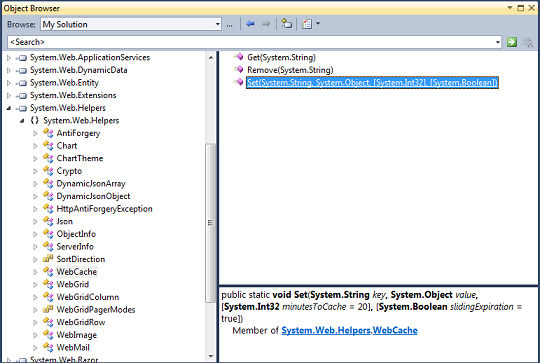Collapse System.Web.Helpers assembly node
Screen dimensions: 540x363
(9, 108)
